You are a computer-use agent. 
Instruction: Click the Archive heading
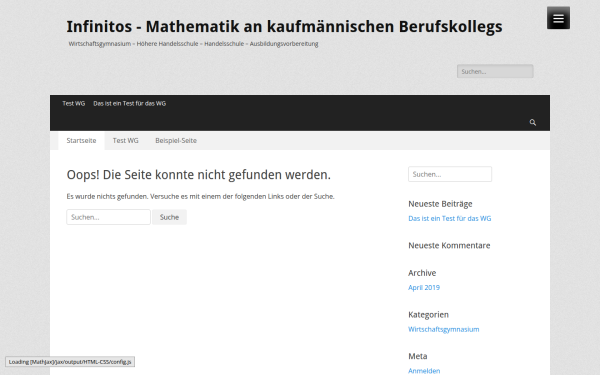click(422, 273)
